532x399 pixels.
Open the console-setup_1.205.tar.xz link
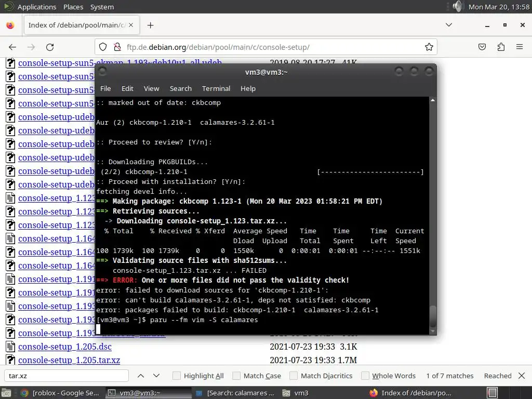pyautogui.click(x=69, y=361)
